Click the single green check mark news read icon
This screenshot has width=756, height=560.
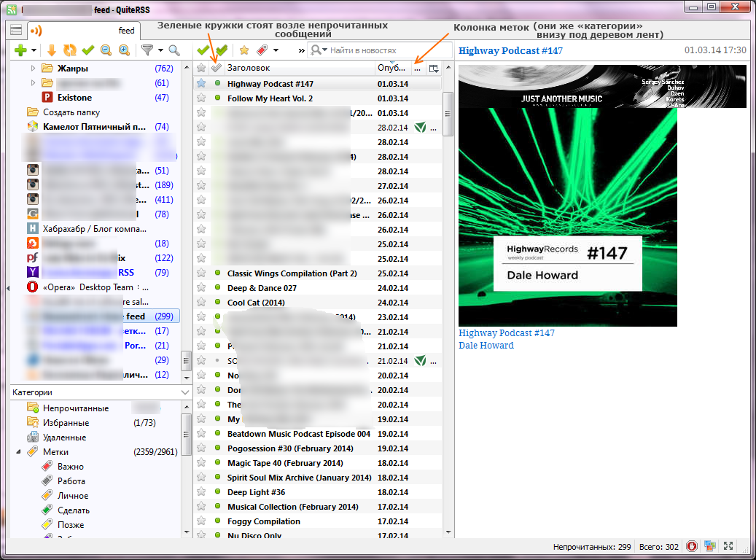click(x=203, y=50)
